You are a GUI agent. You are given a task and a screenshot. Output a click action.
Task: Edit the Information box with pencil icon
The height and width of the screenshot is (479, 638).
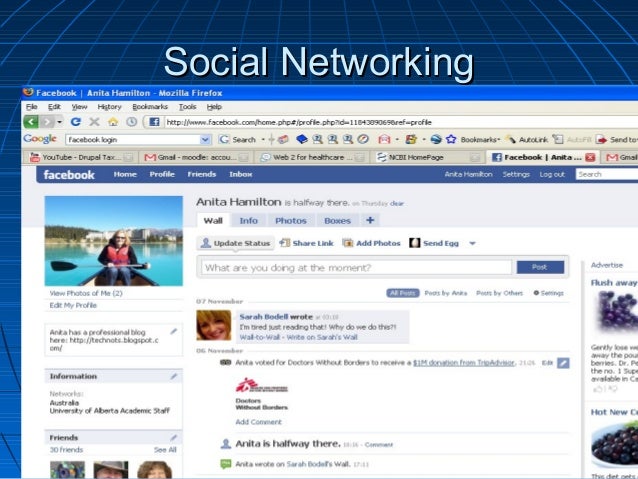(174, 376)
